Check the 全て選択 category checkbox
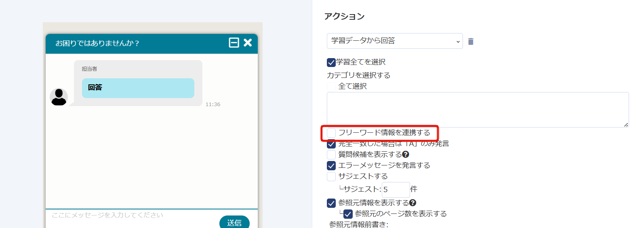The image size is (644, 228). coord(331,86)
